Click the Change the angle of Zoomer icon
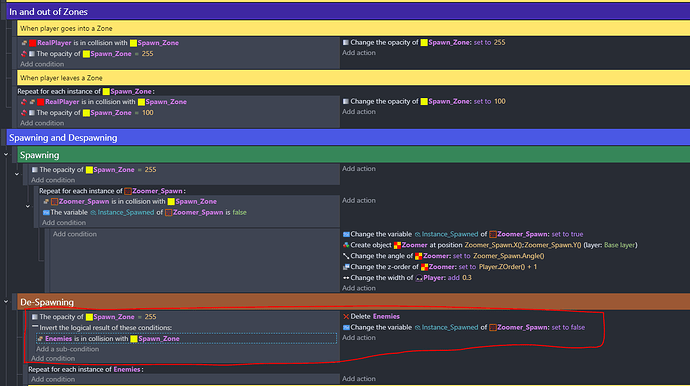Image resolution: width=690 pixels, height=386 pixels. click(346, 256)
